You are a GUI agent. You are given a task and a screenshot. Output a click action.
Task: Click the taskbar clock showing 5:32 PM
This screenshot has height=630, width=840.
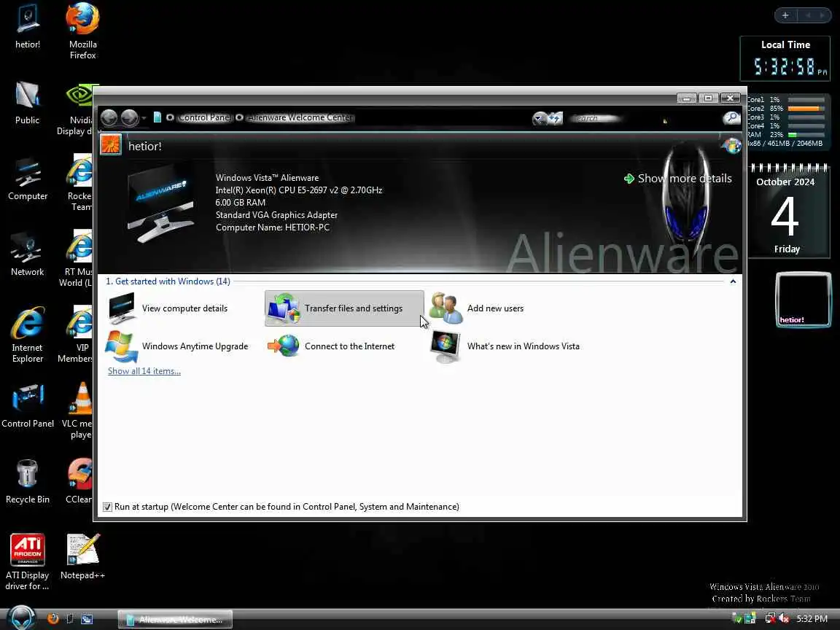(x=812, y=619)
